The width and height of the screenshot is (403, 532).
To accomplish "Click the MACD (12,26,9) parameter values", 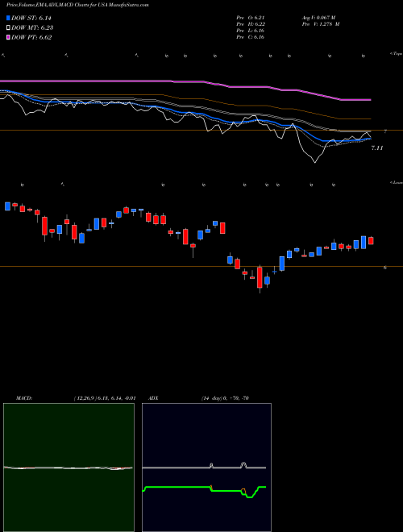I will pyautogui.click(x=105, y=398).
